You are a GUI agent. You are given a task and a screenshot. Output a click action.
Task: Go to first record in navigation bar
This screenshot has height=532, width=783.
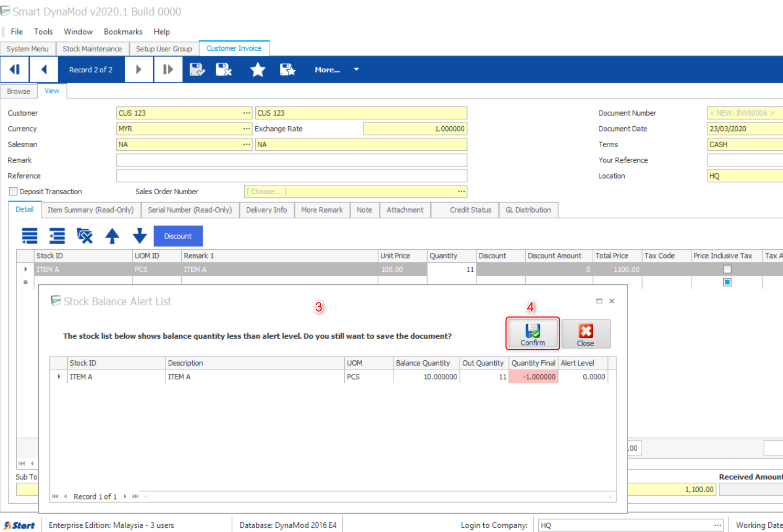coord(15,70)
